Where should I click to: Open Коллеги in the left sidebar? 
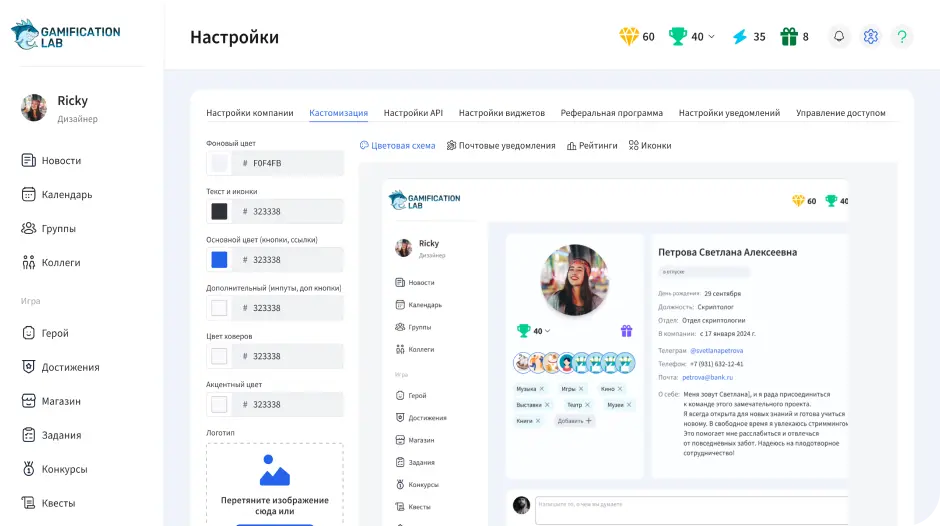(x=51, y=262)
